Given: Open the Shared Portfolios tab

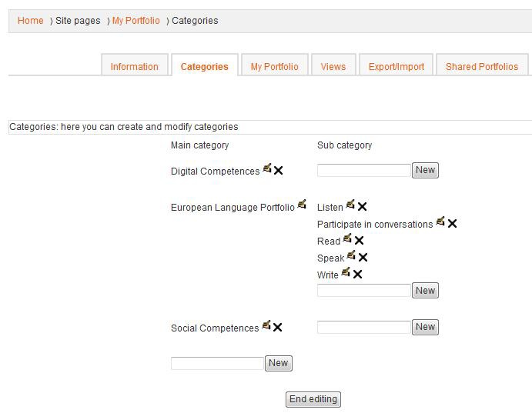Looking at the screenshot, I should pyautogui.click(x=482, y=65).
